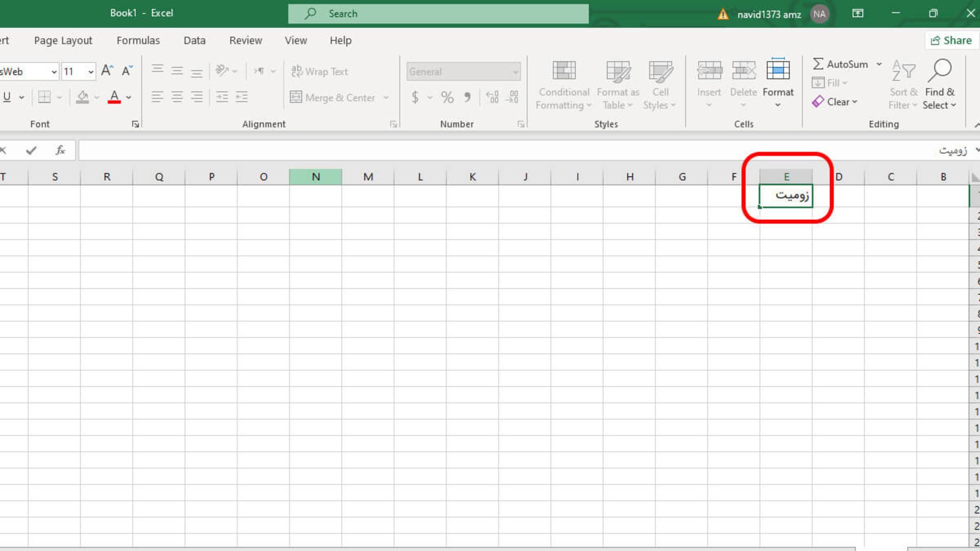The width and height of the screenshot is (980, 551).
Task: Increase indent of cell text
Action: coord(241,97)
